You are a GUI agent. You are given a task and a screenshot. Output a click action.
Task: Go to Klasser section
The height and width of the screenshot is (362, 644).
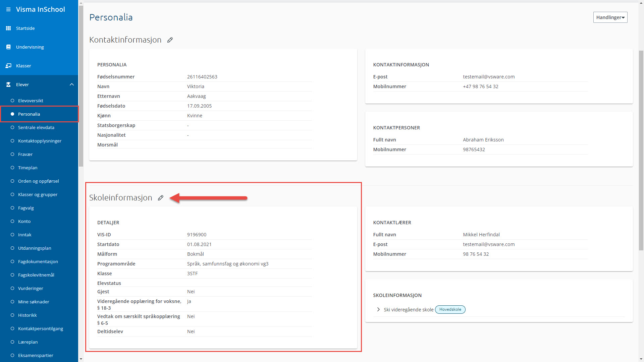tap(23, 66)
